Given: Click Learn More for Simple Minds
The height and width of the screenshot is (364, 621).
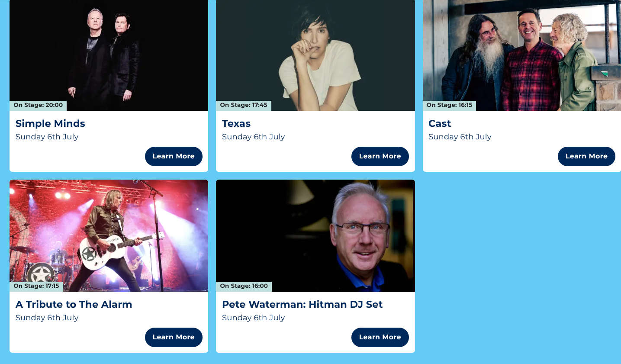Looking at the screenshot, I should (x=174, y=156).
